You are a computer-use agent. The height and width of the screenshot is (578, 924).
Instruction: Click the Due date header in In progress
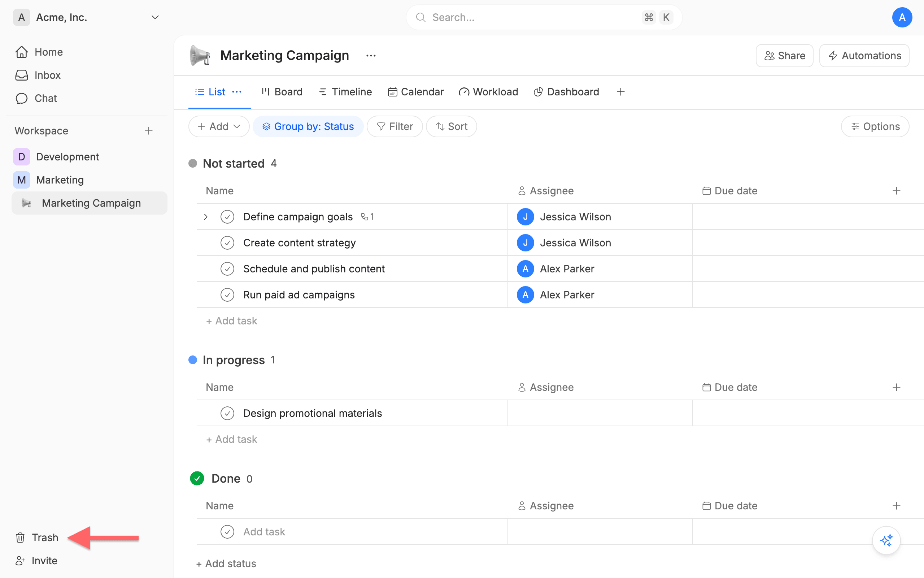coord(730,387)
